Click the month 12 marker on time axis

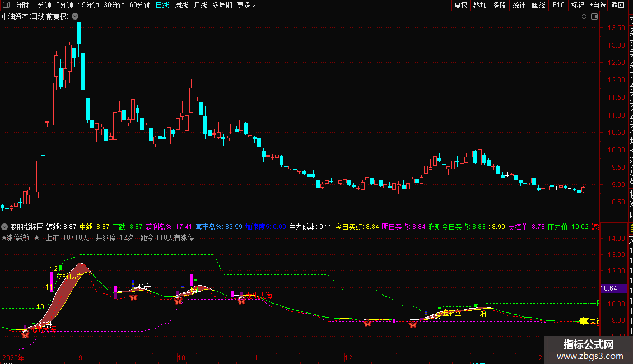tap(348, 357)
